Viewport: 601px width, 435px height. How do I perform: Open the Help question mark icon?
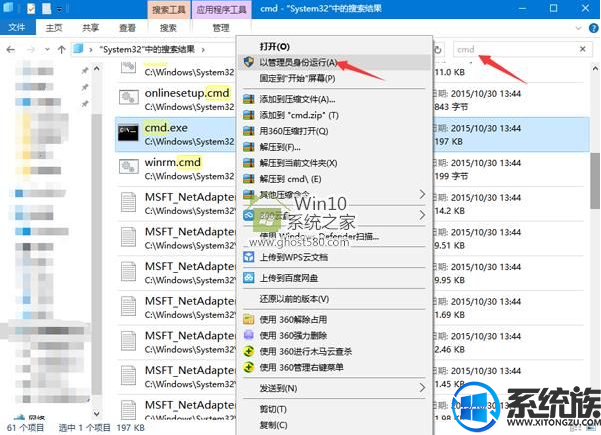pos(593,28)
